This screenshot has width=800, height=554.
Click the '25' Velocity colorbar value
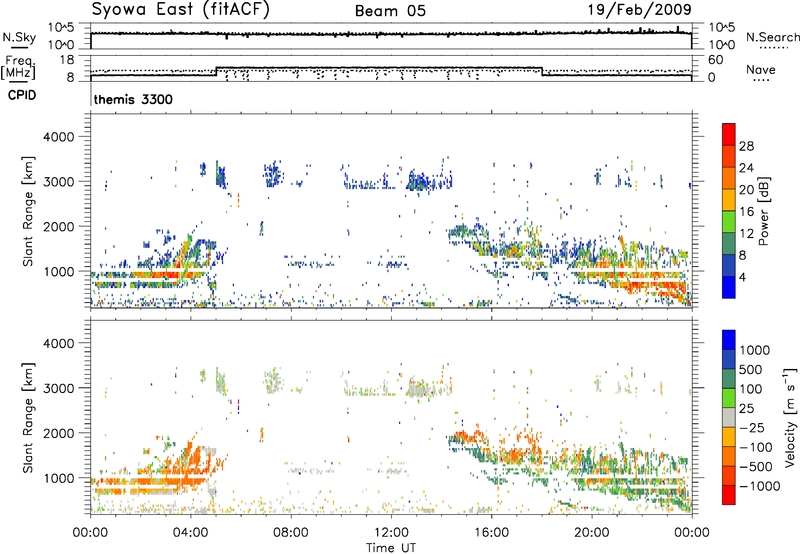[x=746, y=408]
